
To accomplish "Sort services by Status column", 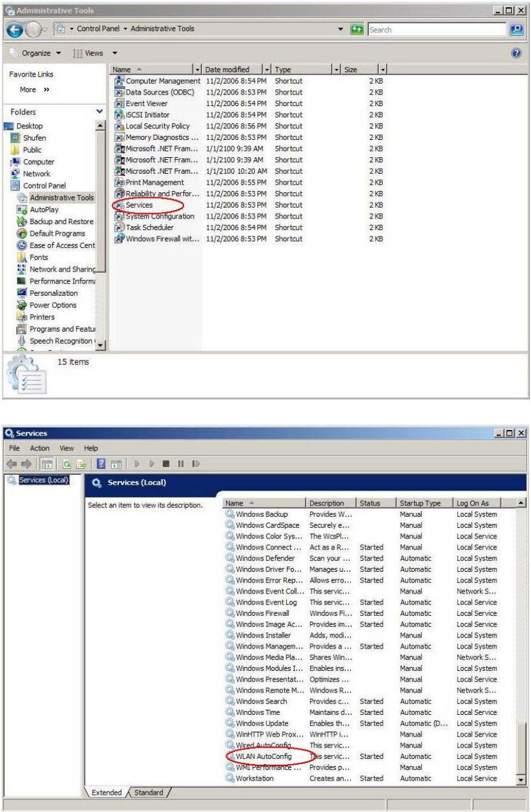I will [375, 503].
